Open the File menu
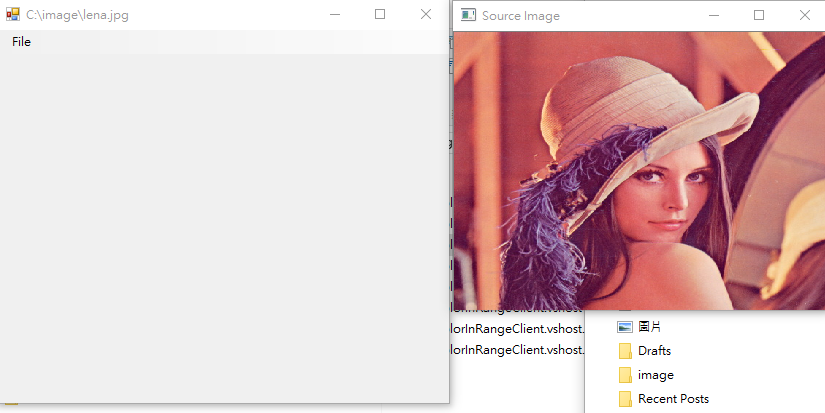 pos(21,42)
